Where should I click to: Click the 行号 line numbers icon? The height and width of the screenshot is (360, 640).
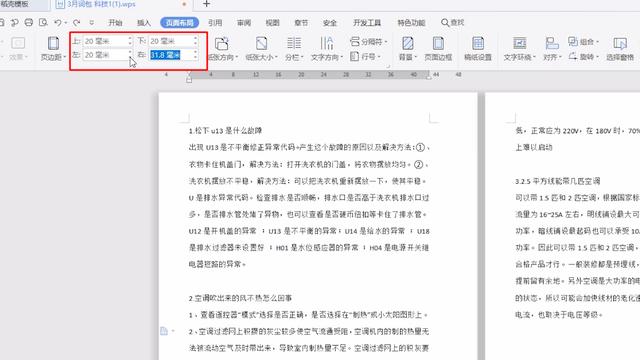[x=354, y=56]
